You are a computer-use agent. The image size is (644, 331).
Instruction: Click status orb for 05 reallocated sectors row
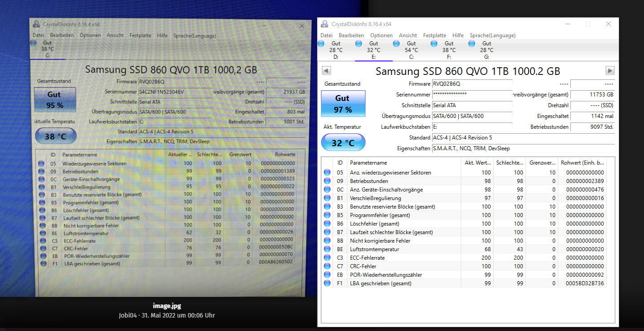click(327, 172)
